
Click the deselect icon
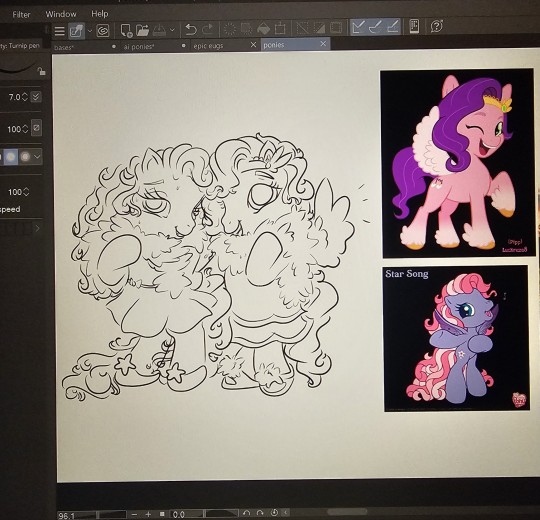point(302,28)
